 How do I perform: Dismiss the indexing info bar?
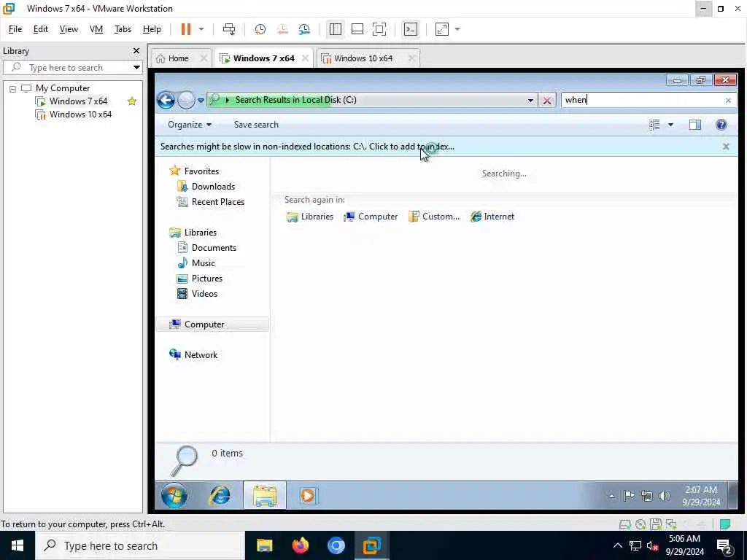point(726,147)
